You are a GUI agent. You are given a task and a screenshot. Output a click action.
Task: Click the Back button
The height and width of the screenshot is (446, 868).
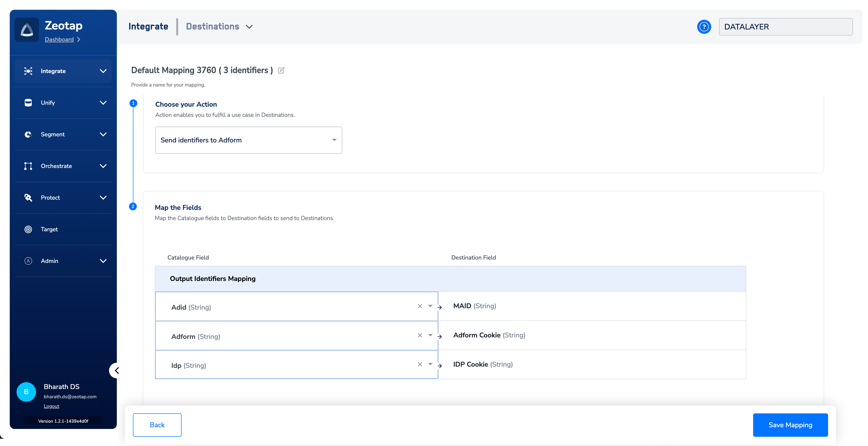(x=157, y=425)
